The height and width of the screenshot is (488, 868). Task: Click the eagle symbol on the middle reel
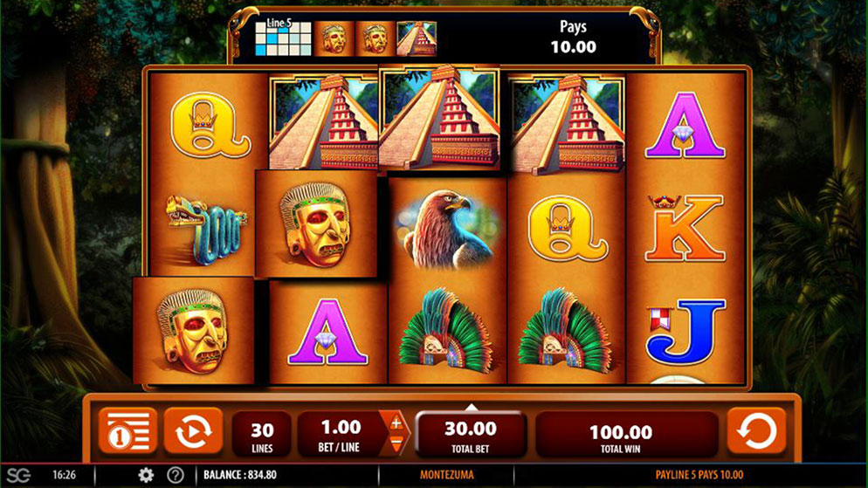pos(447,228)
